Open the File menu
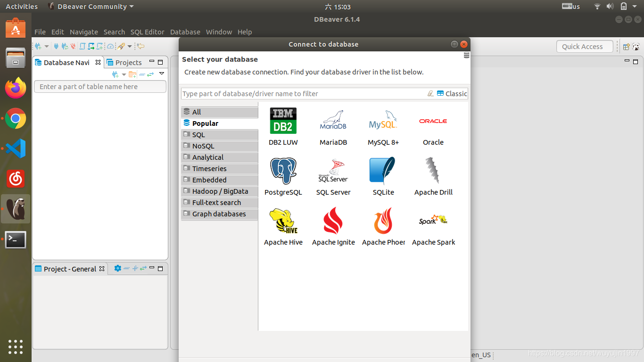Image resolution: width=644 pixels, height=362 pixels. 40,32
